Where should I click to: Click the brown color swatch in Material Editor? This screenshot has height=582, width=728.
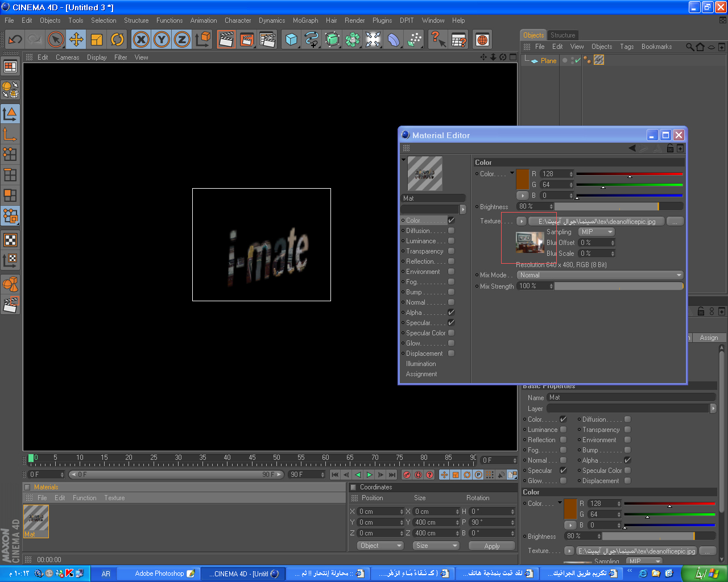tap(523, 179)
